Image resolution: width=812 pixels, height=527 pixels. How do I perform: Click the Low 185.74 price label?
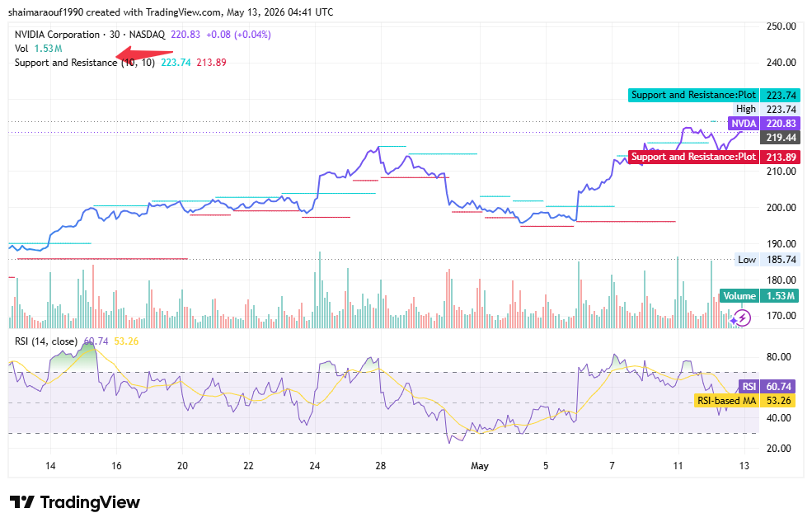[x=767, y=260]
